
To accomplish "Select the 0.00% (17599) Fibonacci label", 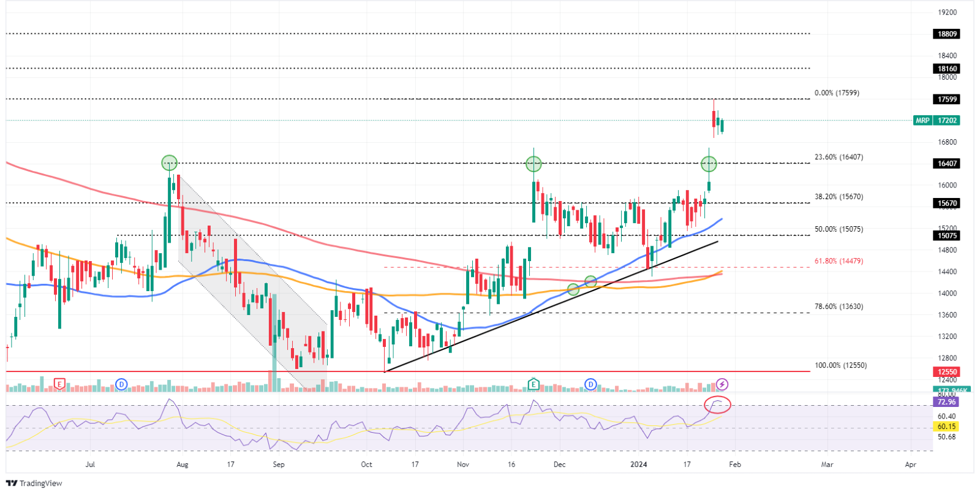I will click(837, 93).
